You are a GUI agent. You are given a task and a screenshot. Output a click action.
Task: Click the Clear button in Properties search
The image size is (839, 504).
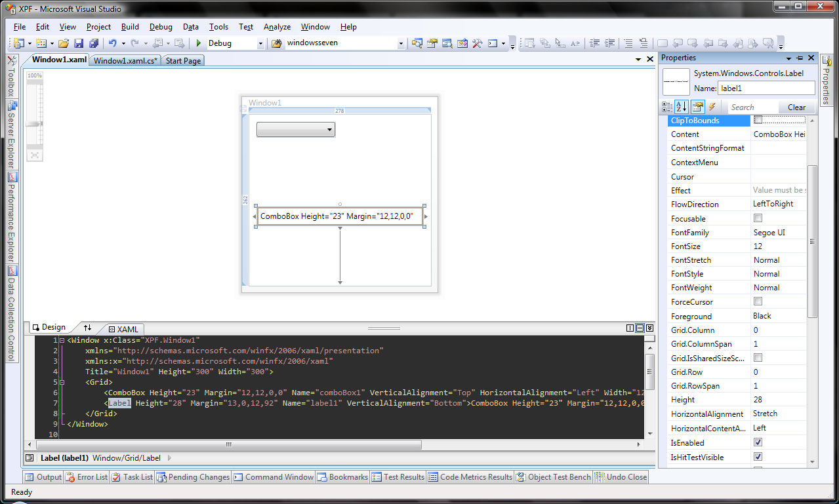click(796, 107)
